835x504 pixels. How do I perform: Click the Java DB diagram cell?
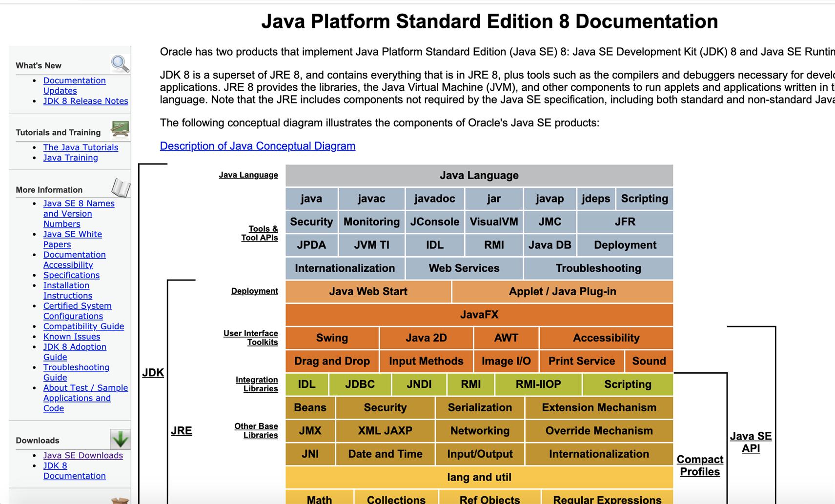point(550,245)
